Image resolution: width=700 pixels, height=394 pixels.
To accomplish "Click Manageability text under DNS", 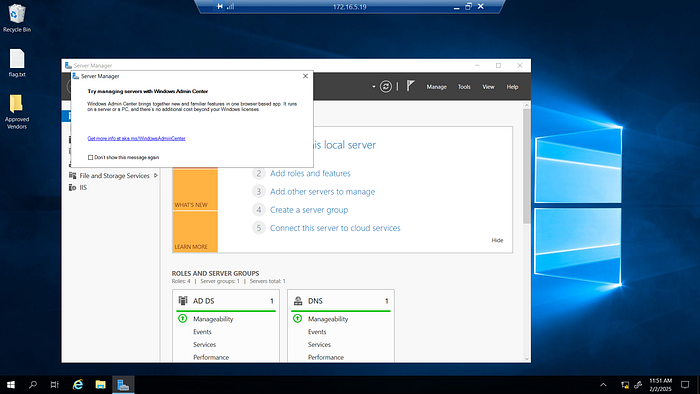I will [328, 319].
